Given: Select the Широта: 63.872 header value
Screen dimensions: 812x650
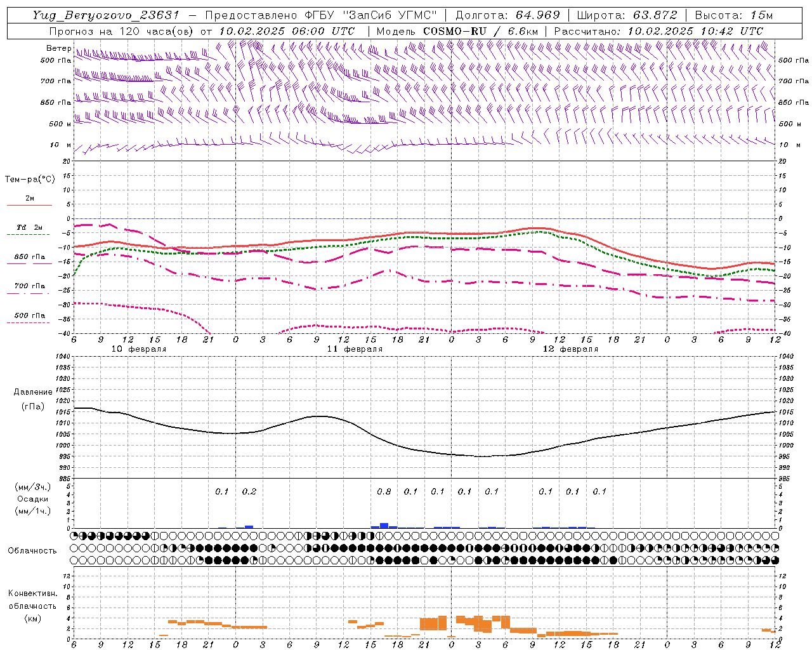Looking at the screenshot, I should click(x=627, y=15).
